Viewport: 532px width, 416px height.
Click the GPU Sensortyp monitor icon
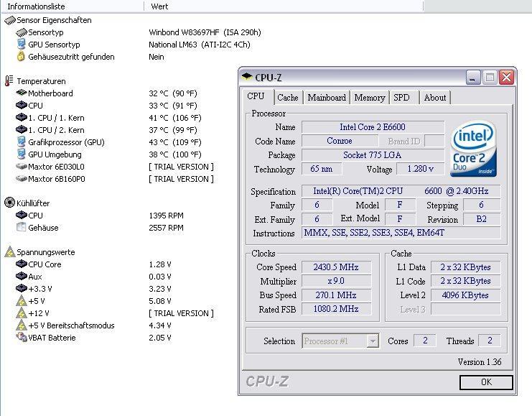tap(22, 45)
